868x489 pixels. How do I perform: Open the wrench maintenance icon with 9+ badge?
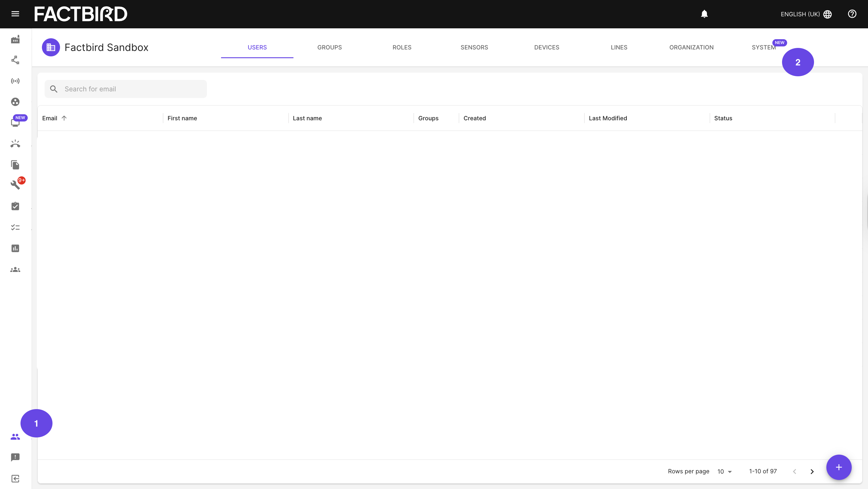pyautogui.click(x=15, y=185)
